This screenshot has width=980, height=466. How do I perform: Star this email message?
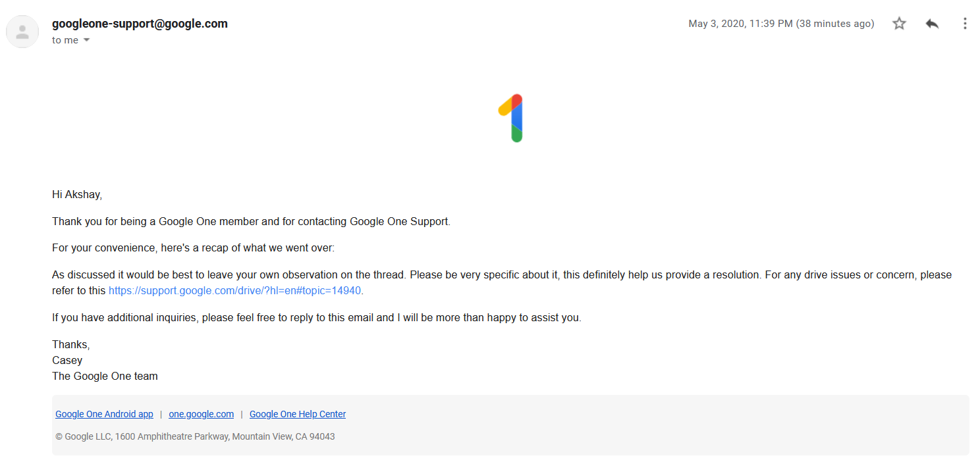898,23
